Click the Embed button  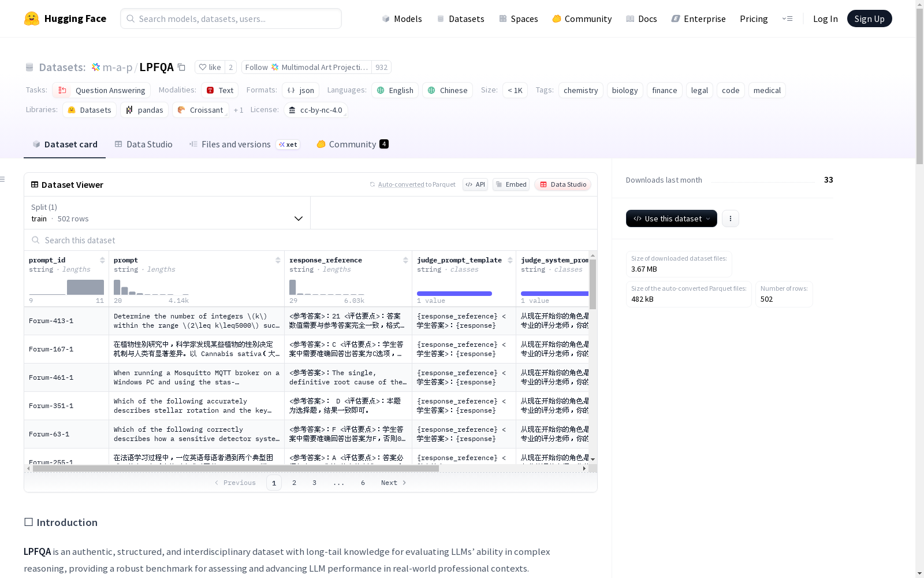click(511, 184)
